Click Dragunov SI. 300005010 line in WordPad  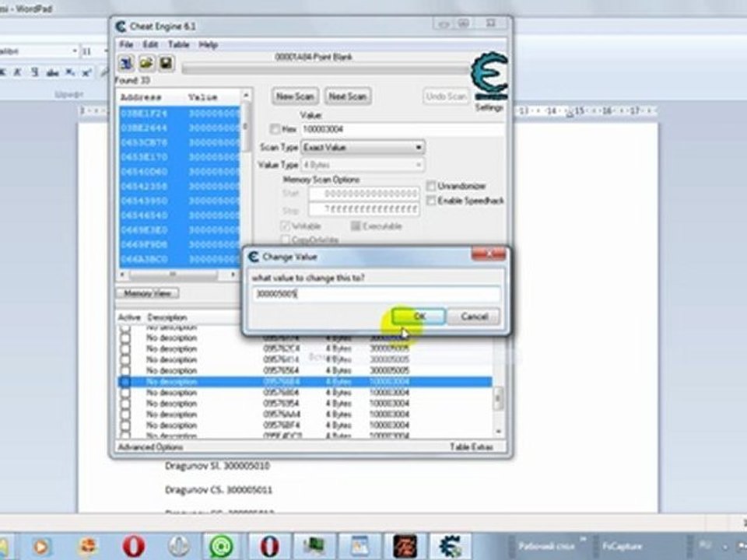pos(217,465)
